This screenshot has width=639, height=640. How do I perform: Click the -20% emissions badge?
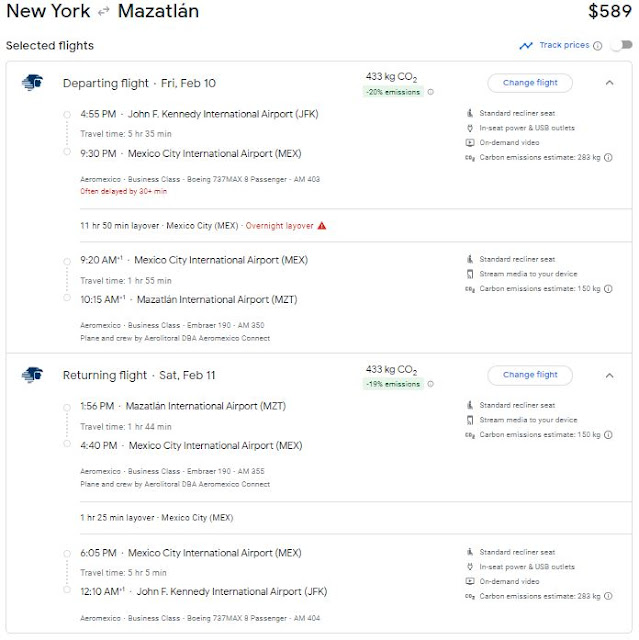coord(393,92)
